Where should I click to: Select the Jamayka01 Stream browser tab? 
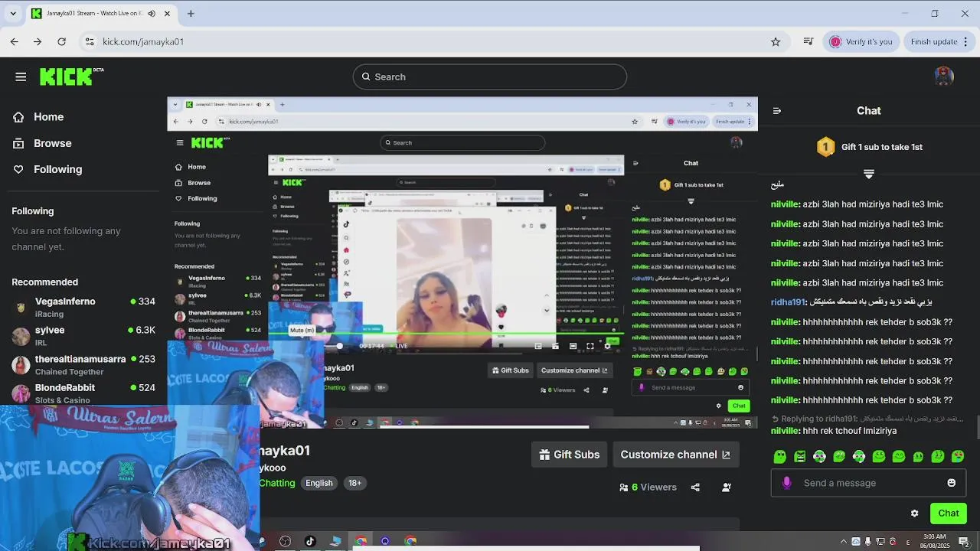pos(100,13)
